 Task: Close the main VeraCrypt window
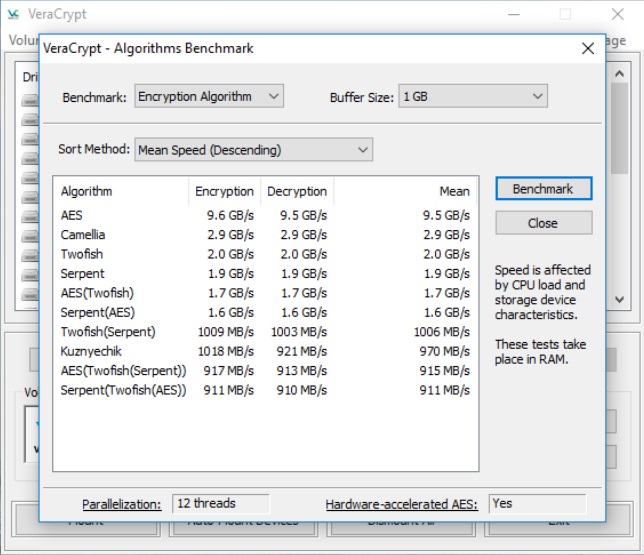tap(617, 14)
